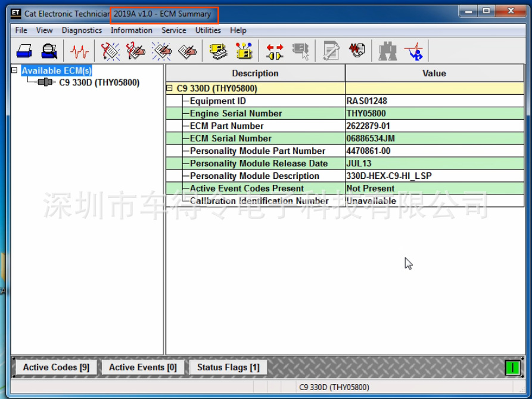Viewport: 532px width, 399px height.
Task: Collapse the C9 330D (THY05800) table group
Action: tap(170, 88)
